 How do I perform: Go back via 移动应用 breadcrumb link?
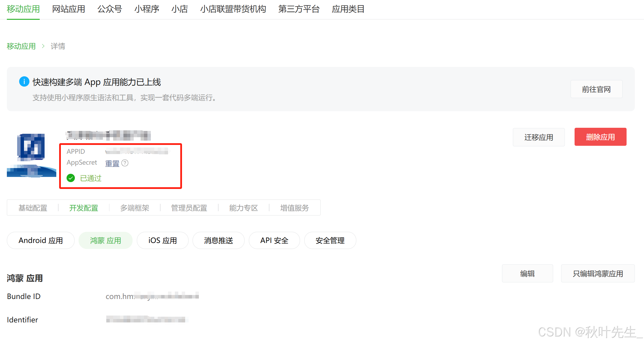21,46
